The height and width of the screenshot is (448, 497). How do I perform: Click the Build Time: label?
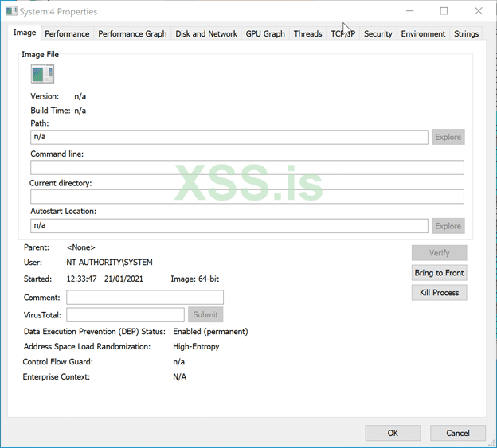[50, 111]
